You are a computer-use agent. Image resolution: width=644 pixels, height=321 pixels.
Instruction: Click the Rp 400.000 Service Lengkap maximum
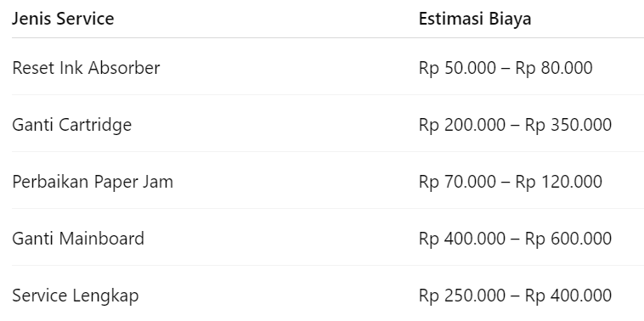point(568,296)
